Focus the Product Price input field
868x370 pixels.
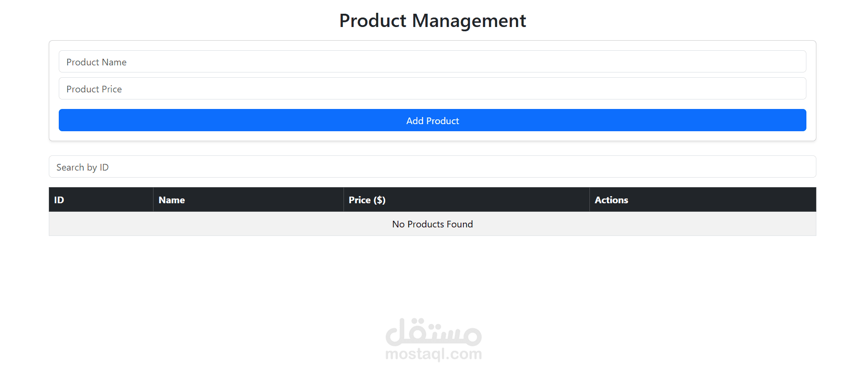(x=432, y=89)
